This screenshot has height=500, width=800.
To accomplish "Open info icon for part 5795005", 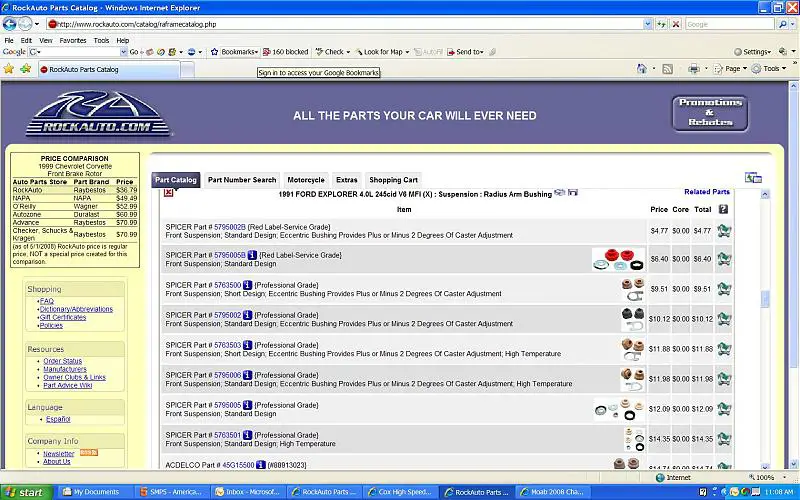I will click(247, 405).
